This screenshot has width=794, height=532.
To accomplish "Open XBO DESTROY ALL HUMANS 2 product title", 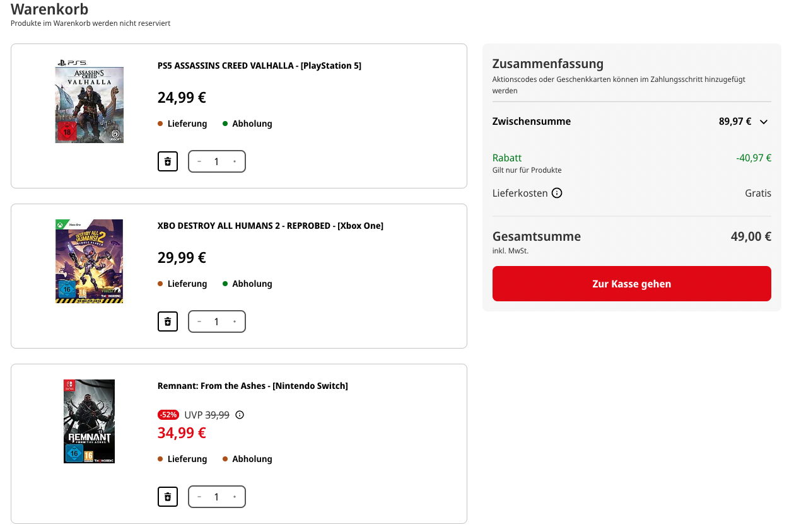I will [x=271, y=226].
